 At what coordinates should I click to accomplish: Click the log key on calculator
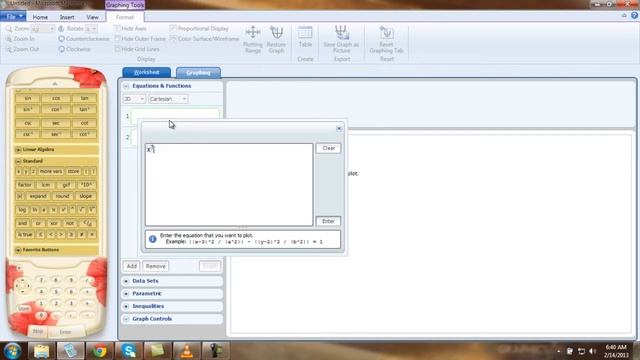pyautogui.click(x=22, y=210)
